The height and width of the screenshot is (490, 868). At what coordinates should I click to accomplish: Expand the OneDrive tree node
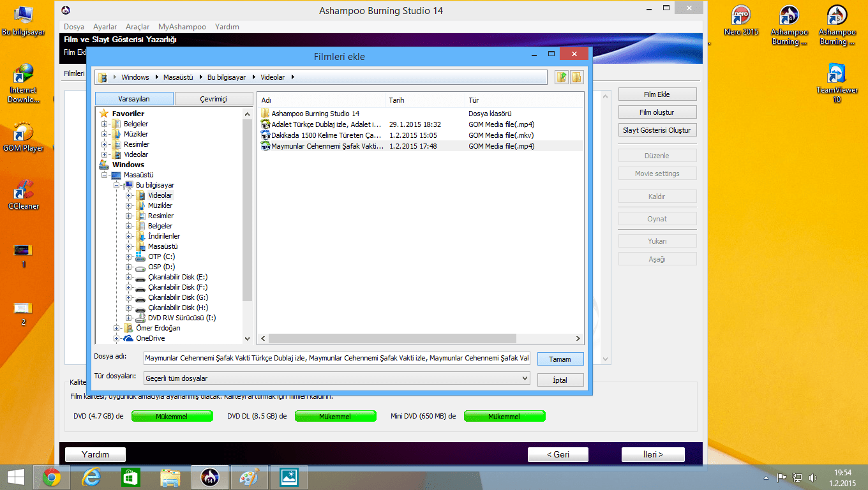pos(117,339)
